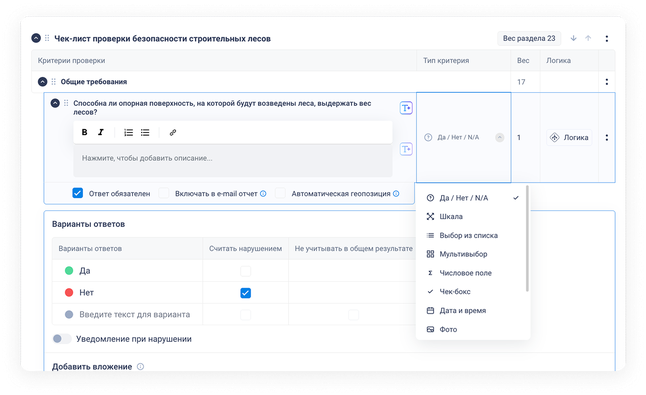Click answer text Нет
Screen dimensions: 646x395
87,292
